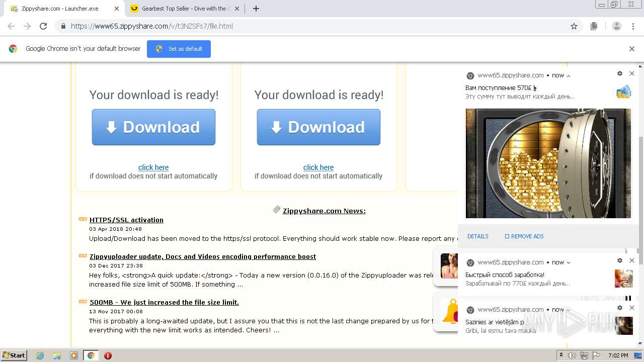
Task: Click the money icon in the top notification
Action: tap(624, 92)
